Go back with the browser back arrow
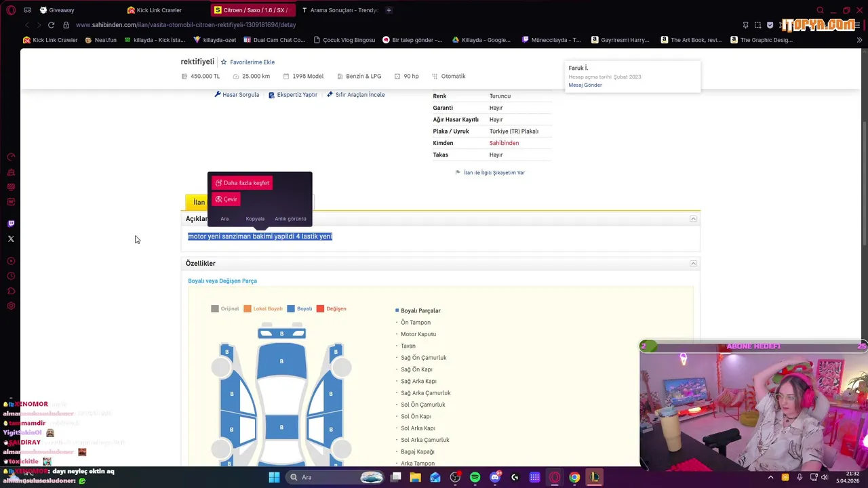868x488 pixels. tap(26, 25)
